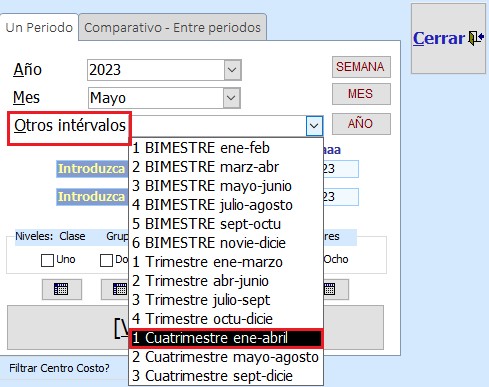Click the first date input field ending 23
This screenshot has width=489, height=387.
tap(341, 169)
